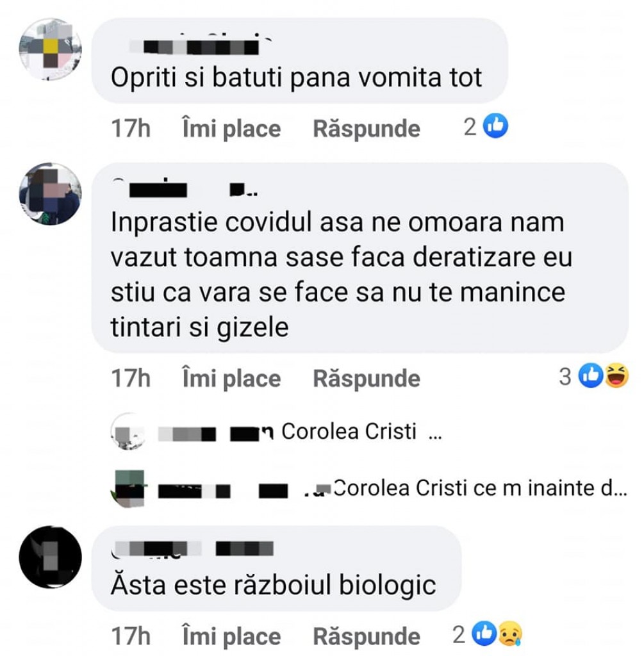
Task: Open the black avatar of third commenter
Action: point(50,557)
